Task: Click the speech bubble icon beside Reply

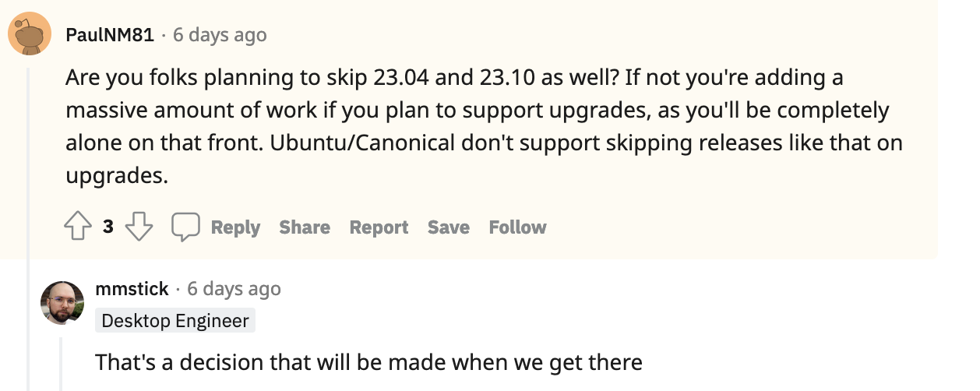Action: 185,227
